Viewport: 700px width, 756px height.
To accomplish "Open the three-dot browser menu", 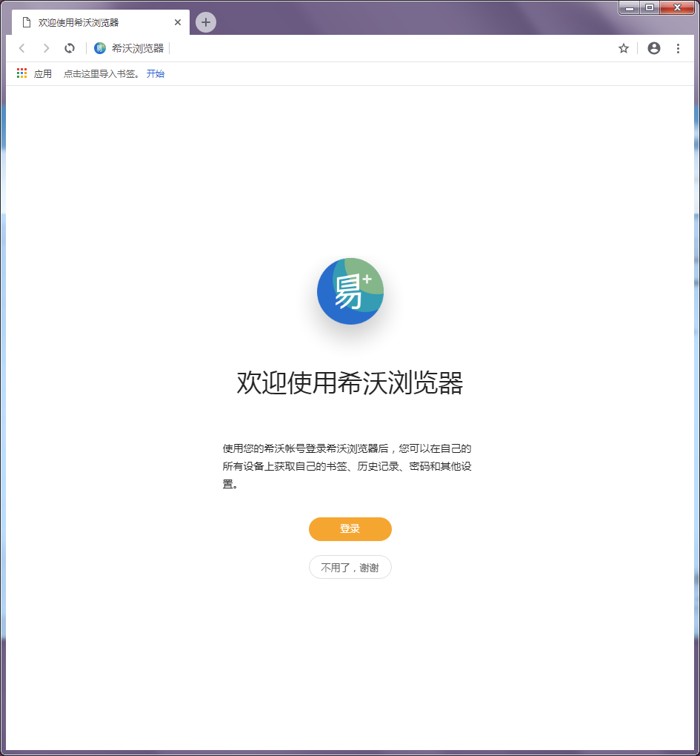I will point(678,48).
